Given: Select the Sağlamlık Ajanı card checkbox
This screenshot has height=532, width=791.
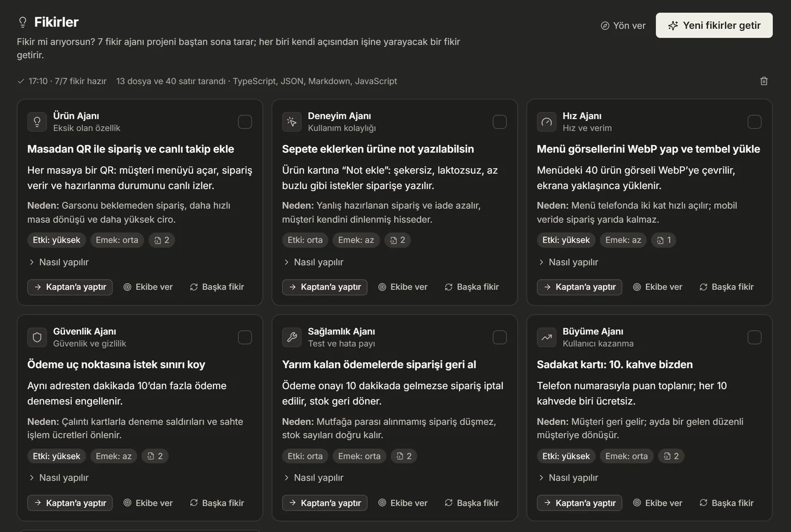Looking at the screenshot, I should click(x=500, y=338).
